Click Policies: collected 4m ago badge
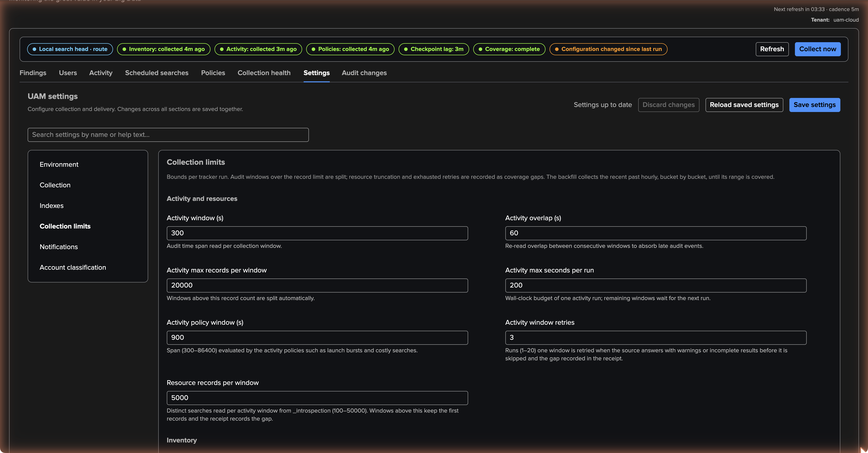Viewport: 868px width, 453px height. click(x=350, y=49)
